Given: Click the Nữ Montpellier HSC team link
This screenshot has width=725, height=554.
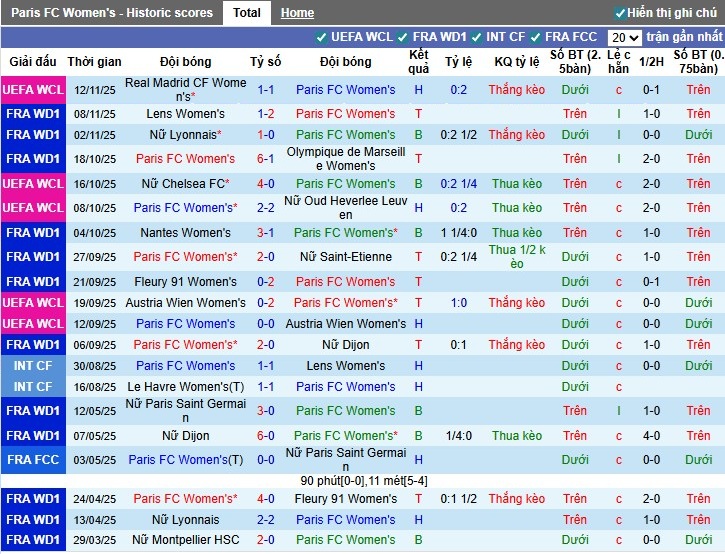Looking at the screenshot, I should click(x=185, y=540).
